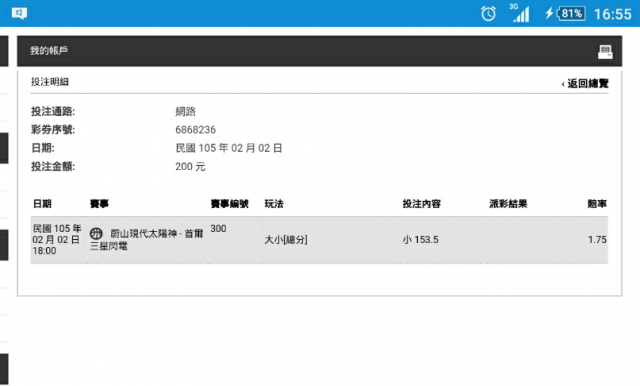The image size is (640, 386).
Task: Tap the basketball icon beside 蔚山現代太陽神
Action: pos(96,234)
